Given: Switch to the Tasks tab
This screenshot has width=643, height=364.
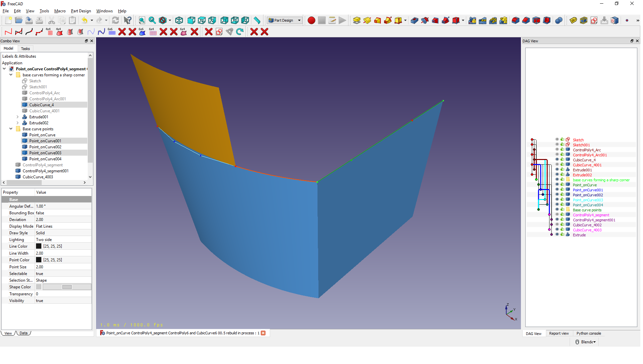Looking at the screenshot, I should click(25, 49).
